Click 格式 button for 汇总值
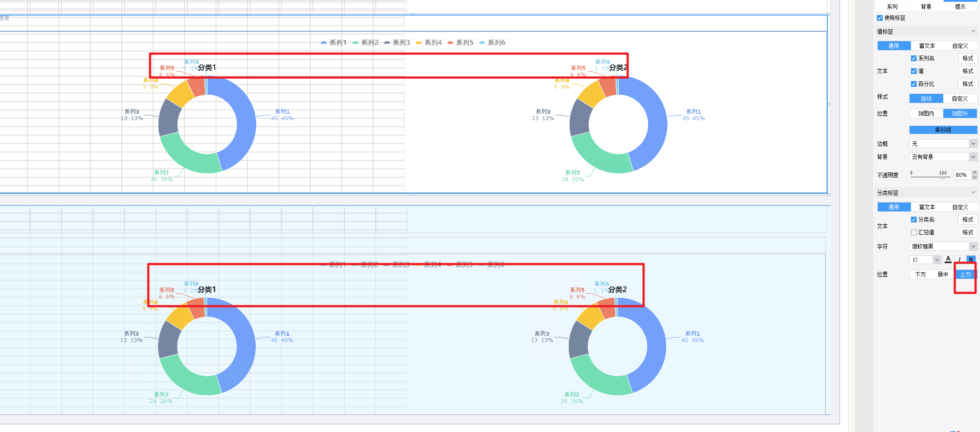 (968, 233)
